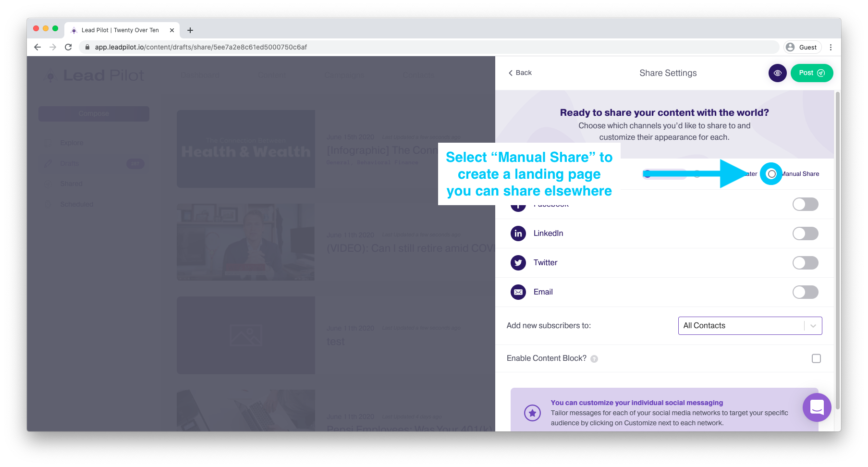Image resolution: width=868 pixels, height=467 pixels.
Task: Click the eye preview icon button
Action: (x=777, y=73)
